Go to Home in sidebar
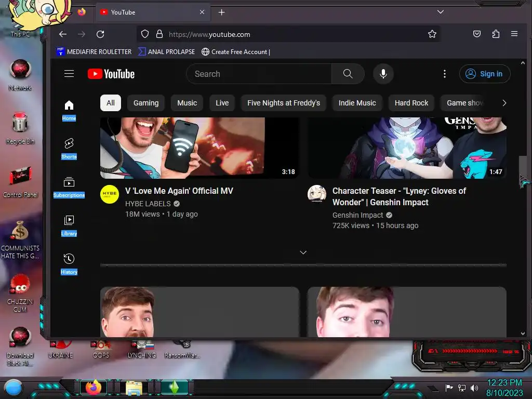532x399 pixels. pyautogui.click(x=69, y=111)
